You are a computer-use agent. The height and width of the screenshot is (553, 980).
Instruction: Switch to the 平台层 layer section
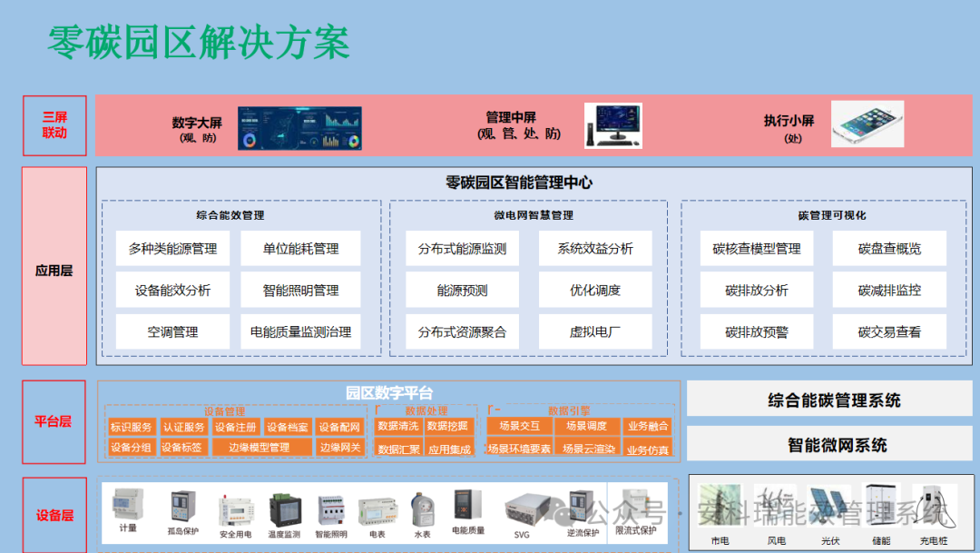54,423
